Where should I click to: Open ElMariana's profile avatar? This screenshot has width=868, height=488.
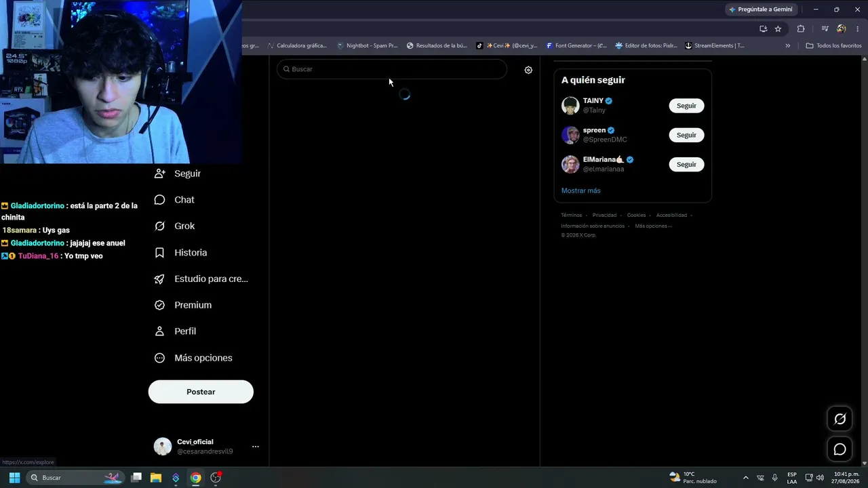click(570, 164)
